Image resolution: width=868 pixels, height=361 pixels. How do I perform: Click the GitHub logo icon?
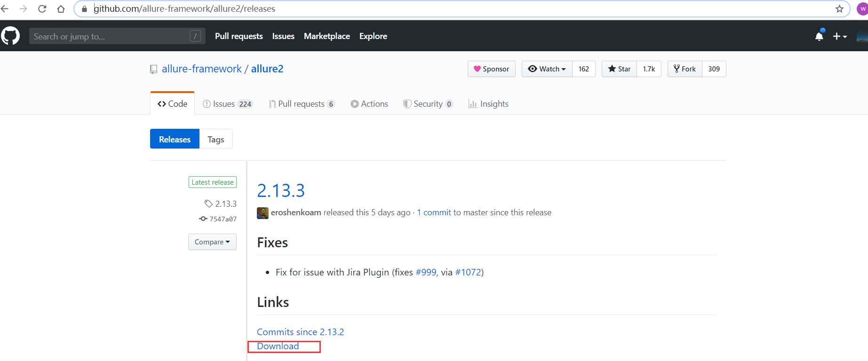pyautogui.click(x=10, y=36)
